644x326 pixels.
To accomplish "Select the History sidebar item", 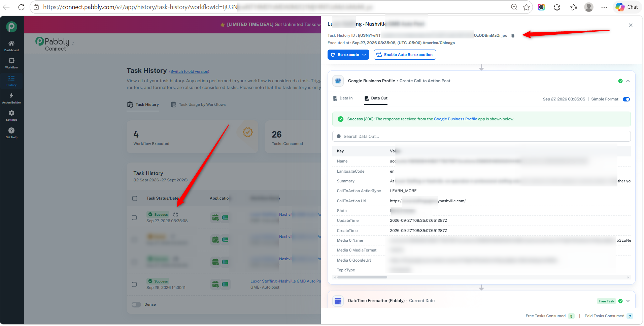I will (11, 81).
